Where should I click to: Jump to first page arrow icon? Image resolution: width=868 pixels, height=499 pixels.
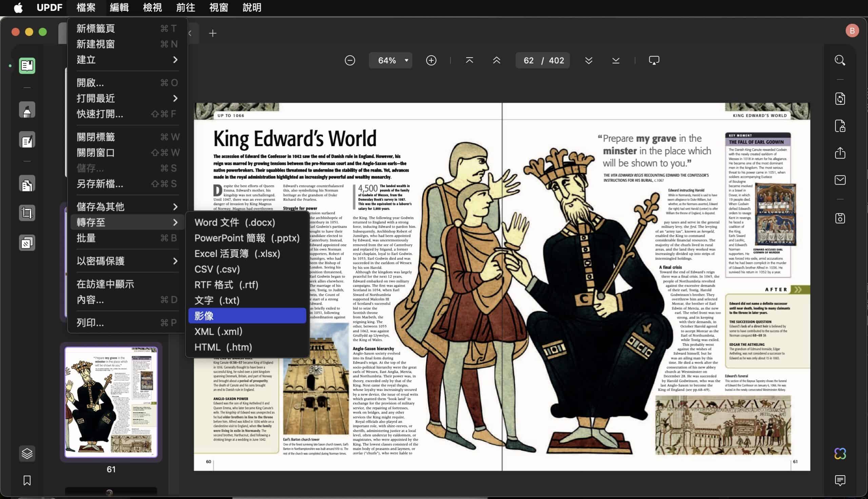coord(469,61)
